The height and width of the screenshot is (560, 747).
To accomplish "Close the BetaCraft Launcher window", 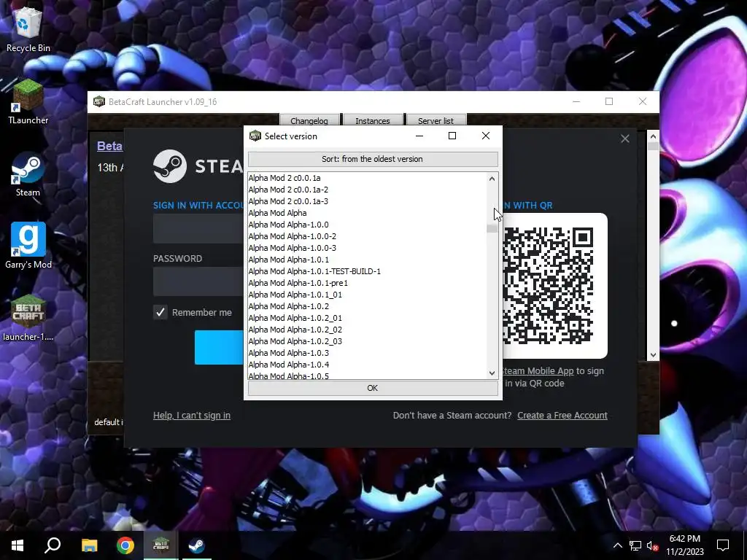I will click(x=643, y=101).
